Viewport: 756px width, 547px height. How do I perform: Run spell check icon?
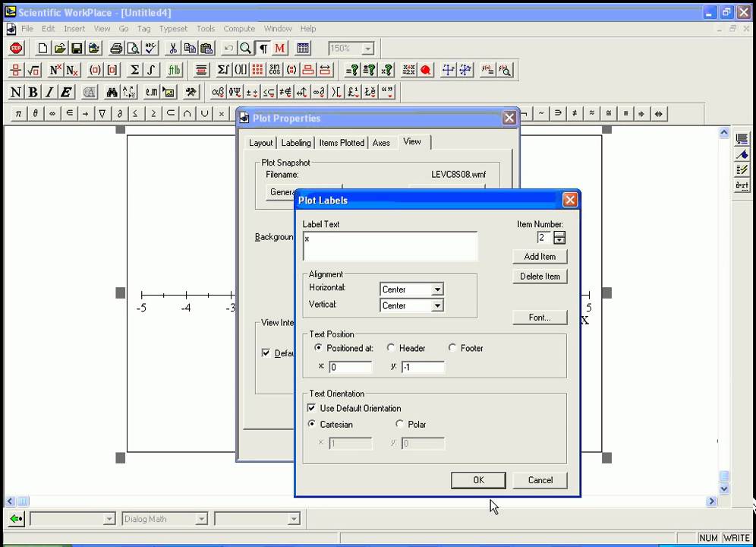pos(150,49)
